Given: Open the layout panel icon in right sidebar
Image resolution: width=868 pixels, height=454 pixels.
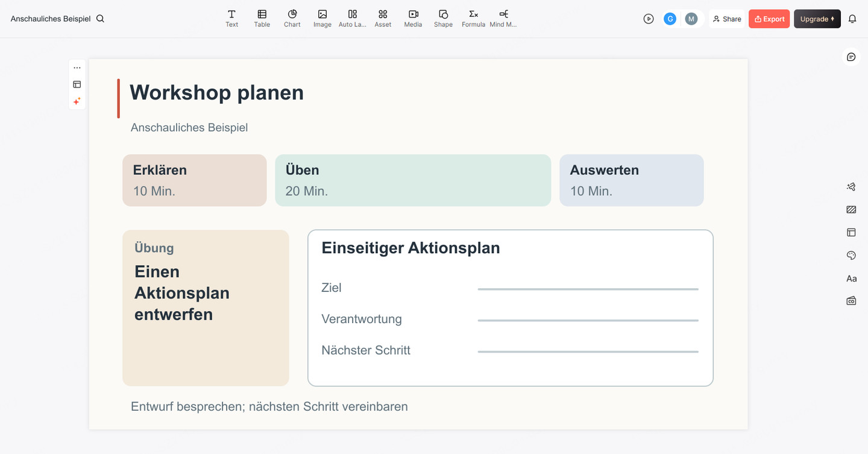Looking at the screenshot, I should pyautogui.click(x=851, y=232).
